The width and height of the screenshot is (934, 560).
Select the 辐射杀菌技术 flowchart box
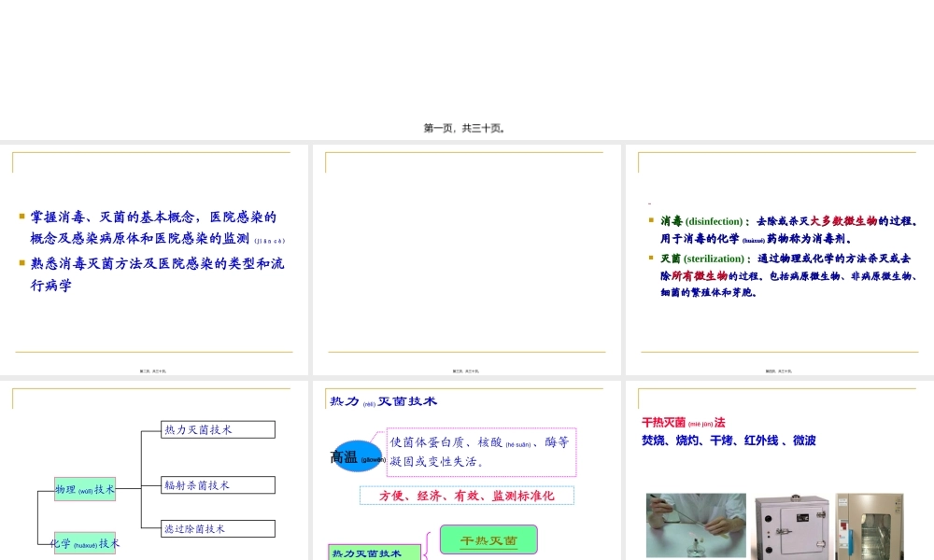pyautogui.click(x=216, y=485)
